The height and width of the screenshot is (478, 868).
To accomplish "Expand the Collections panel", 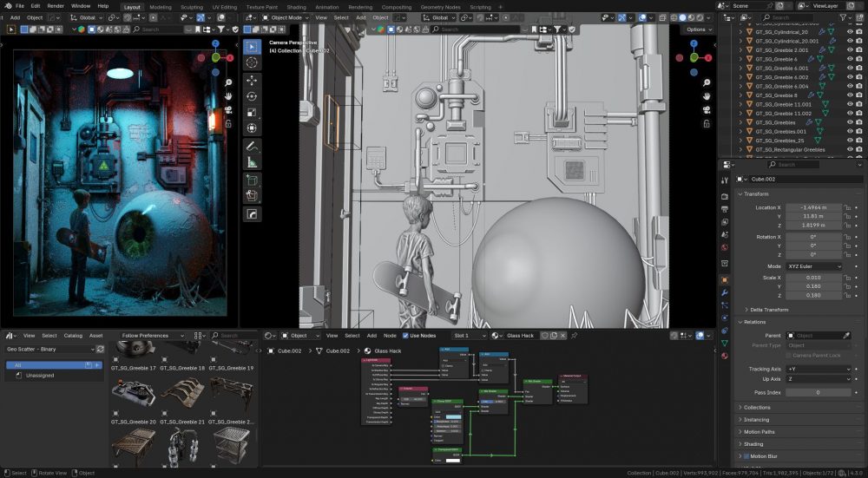I will pyautogui.click(x=757, y=408).
